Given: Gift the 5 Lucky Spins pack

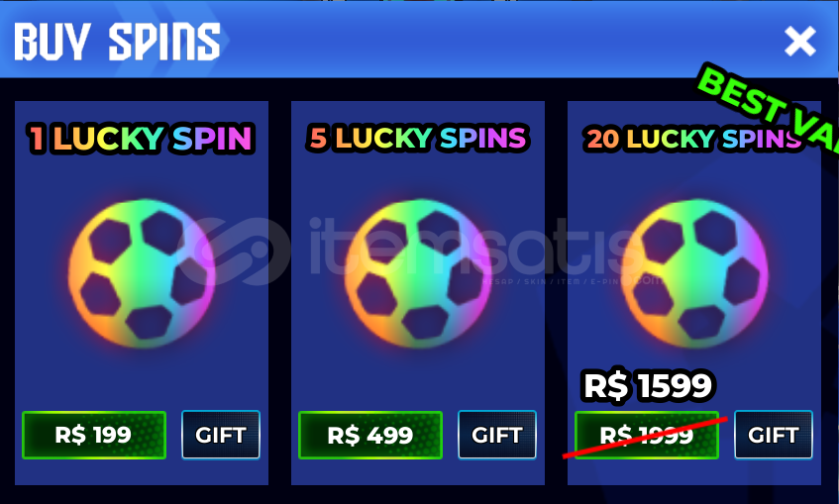Looking at the screenshot, I should 497,435.
